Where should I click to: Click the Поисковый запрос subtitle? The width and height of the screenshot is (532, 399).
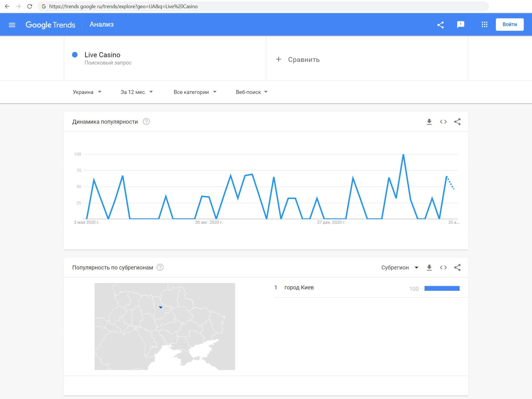coord(108,63)
